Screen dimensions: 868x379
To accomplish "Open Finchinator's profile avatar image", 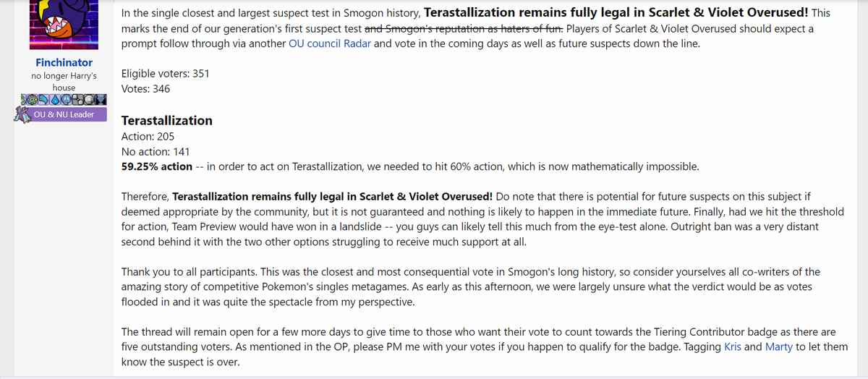I will [x=64, y=22].
